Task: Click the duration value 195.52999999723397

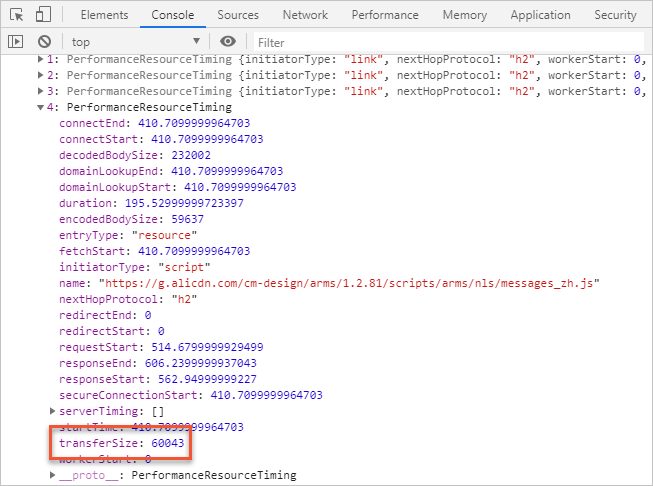Action: 184,203
